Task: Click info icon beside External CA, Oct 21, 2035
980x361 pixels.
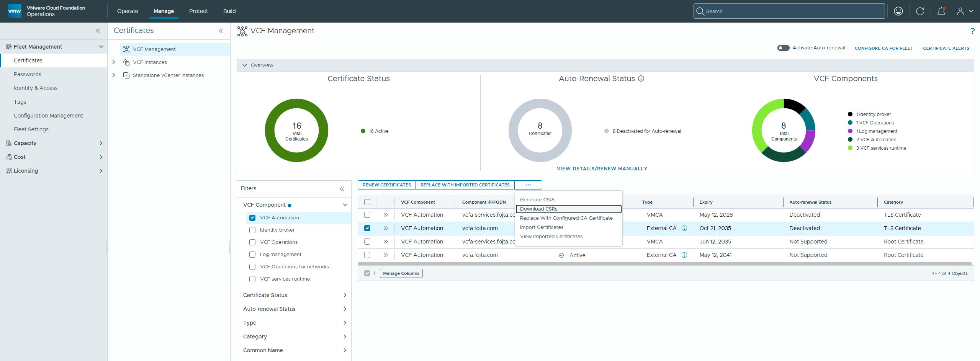Action: pos(684,228)
